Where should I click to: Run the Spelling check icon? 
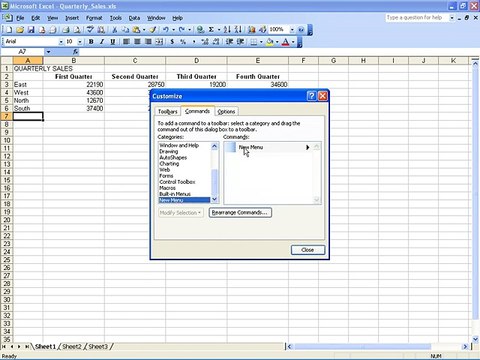90,30
